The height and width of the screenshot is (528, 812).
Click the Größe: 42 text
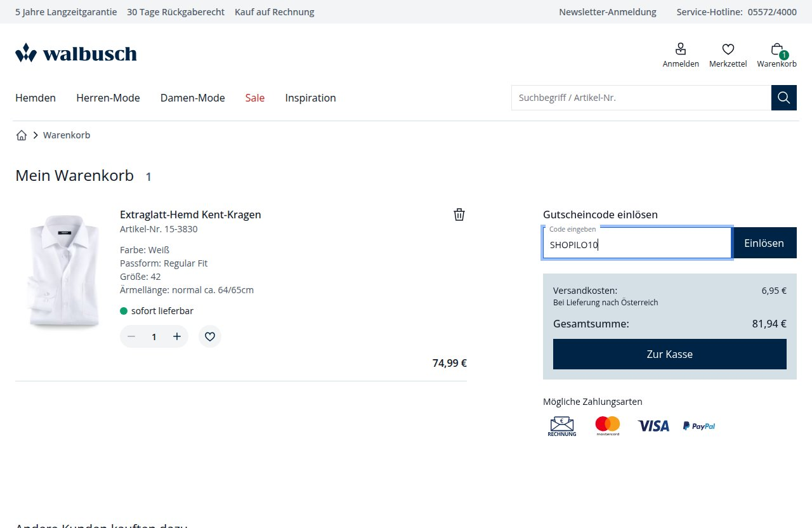[x=140, y=277]
